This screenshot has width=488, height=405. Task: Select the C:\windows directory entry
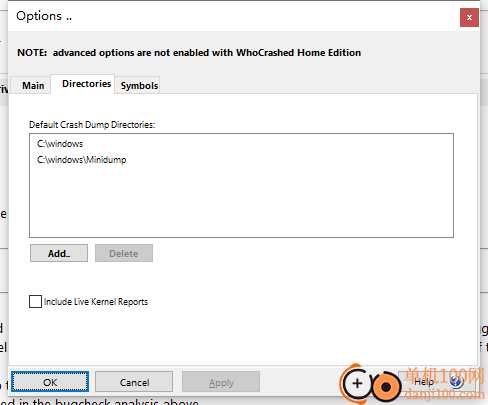pyautogui.click(x=60, y=144)
